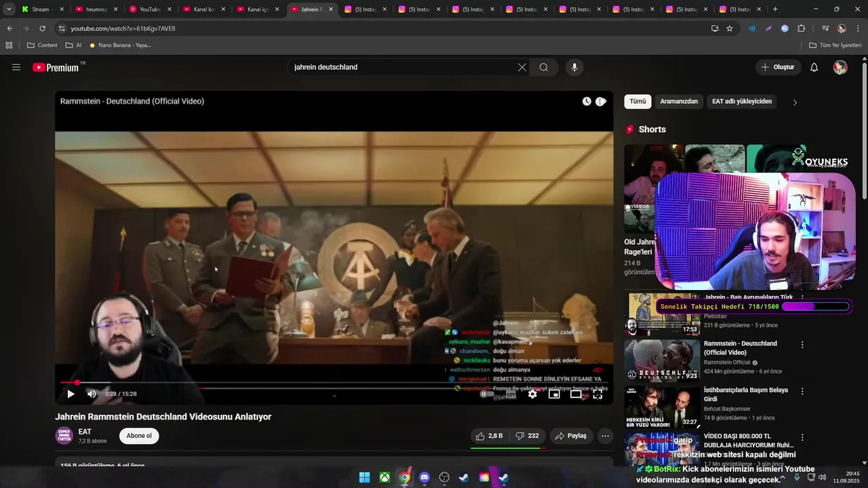
Task: Dislike the video, 232
Action: (528, 436)
